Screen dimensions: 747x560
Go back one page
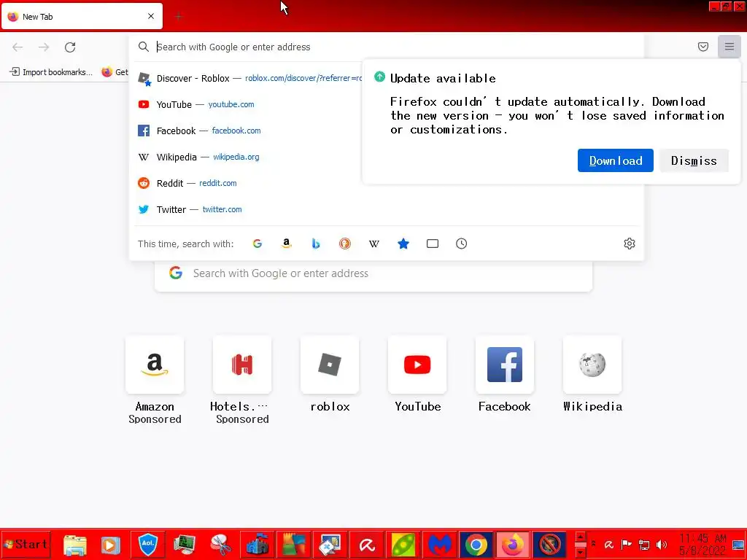point(18,47)
